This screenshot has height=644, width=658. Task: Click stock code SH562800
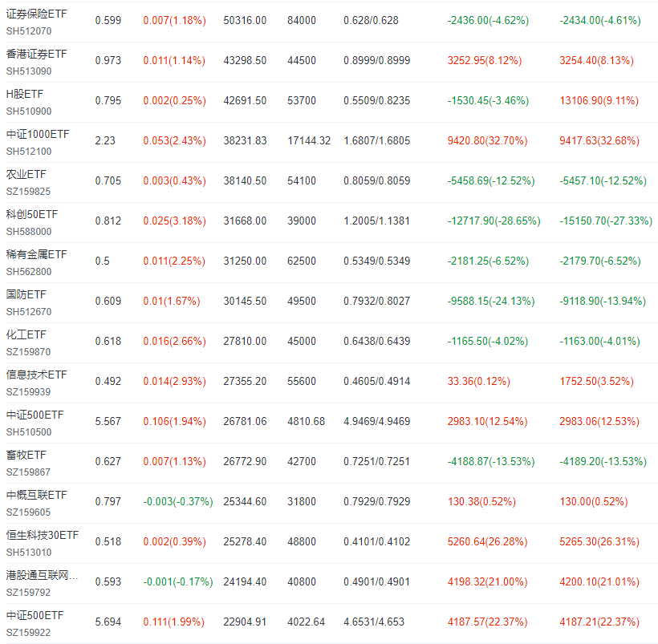click(x=29, y=272)
